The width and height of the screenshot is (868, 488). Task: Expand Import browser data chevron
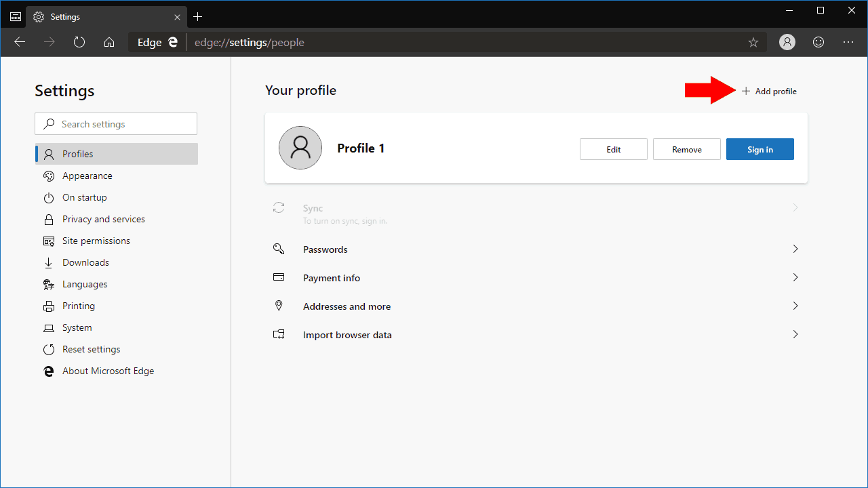[795, 334]
